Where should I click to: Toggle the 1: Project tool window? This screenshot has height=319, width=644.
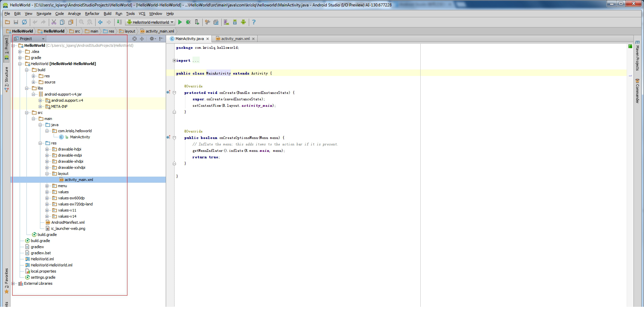pos(6,48)
